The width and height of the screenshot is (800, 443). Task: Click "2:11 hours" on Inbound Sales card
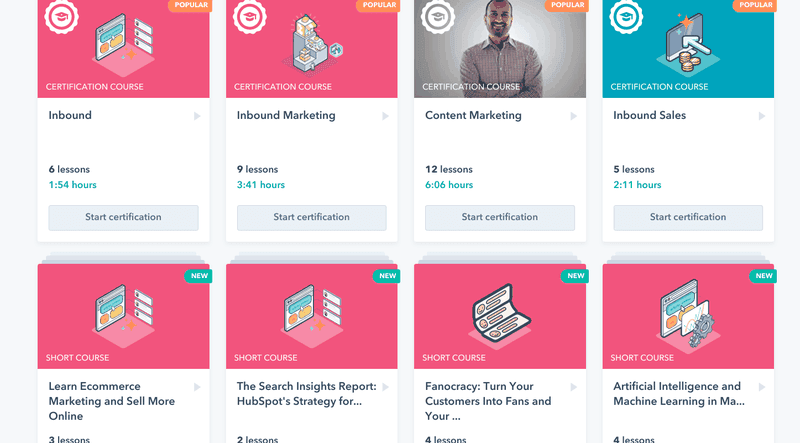point(637,185)
